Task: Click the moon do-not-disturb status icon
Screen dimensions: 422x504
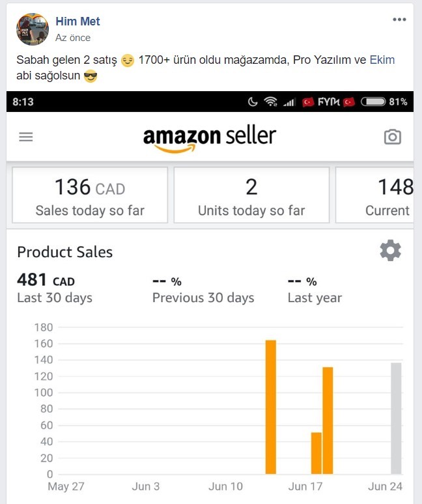Action: coord(253,102)
